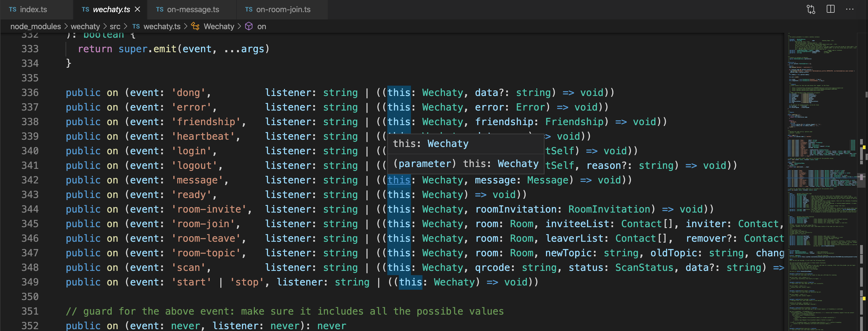The width and height of the screenshot is (868, 331).
Task: Click the underlined this on line 342
Action: click(399, 180)
